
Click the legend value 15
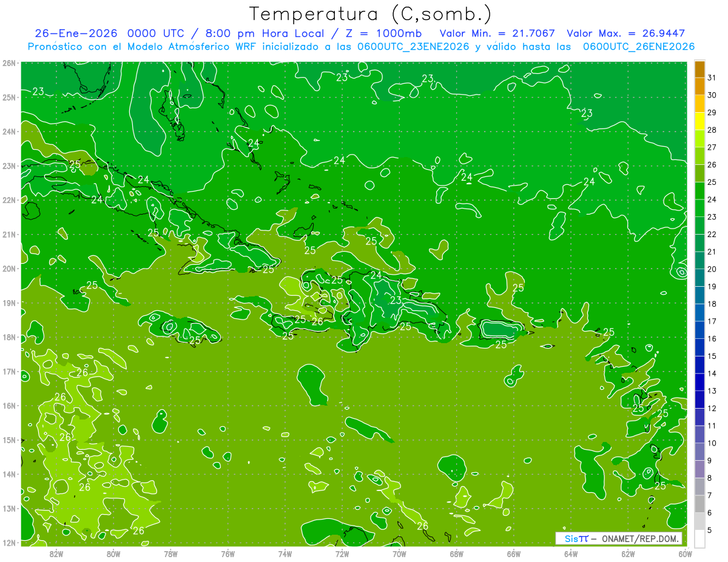(712, 356)
